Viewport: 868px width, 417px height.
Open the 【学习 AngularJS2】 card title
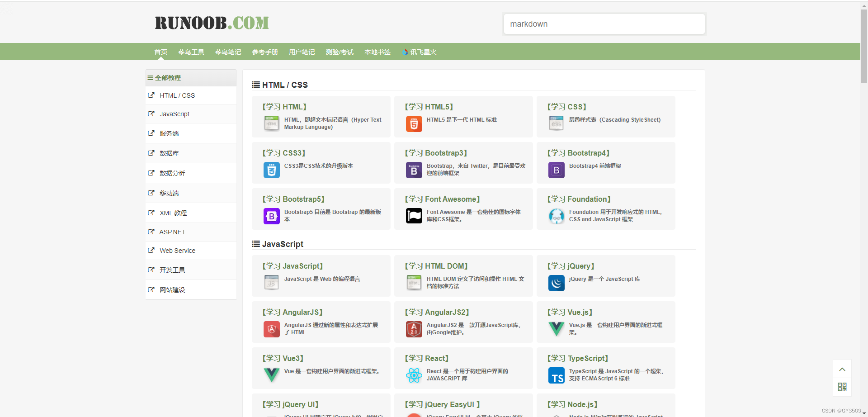437,312
